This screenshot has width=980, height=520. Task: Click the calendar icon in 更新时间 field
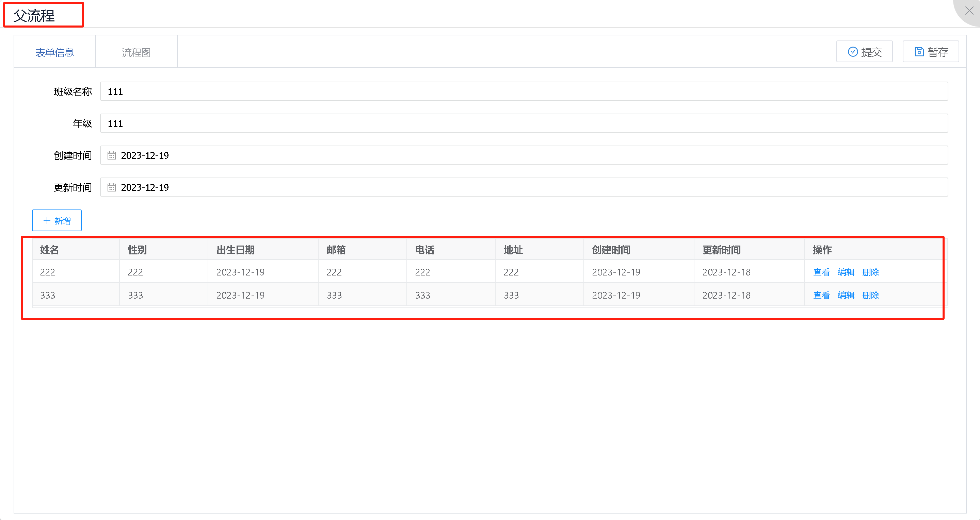[111, 187]
